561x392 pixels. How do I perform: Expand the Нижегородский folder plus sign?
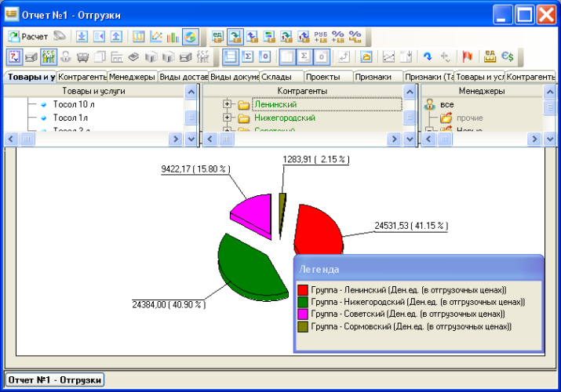click(x=227, y=117)
